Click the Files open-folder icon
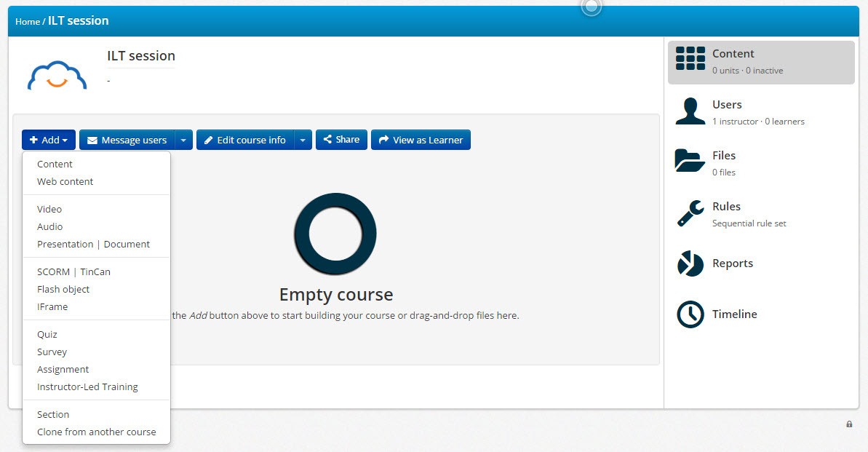 pyautogui.click(x=690, y=161)
